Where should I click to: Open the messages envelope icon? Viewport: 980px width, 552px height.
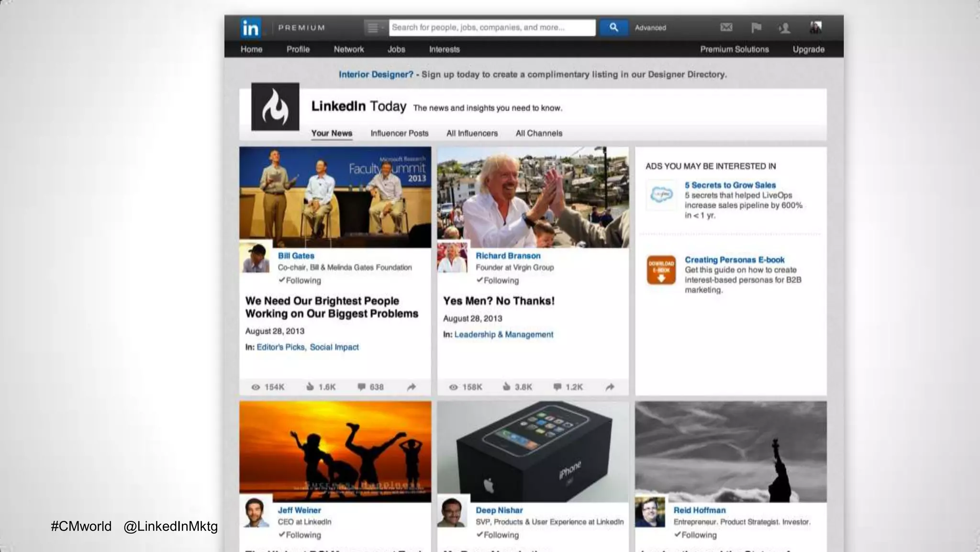726,27
